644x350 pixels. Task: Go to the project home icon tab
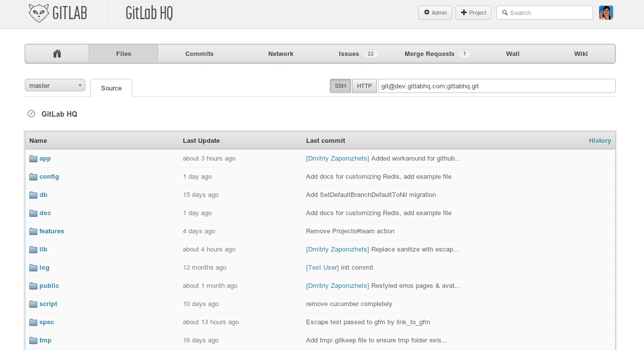coord(57,54)
